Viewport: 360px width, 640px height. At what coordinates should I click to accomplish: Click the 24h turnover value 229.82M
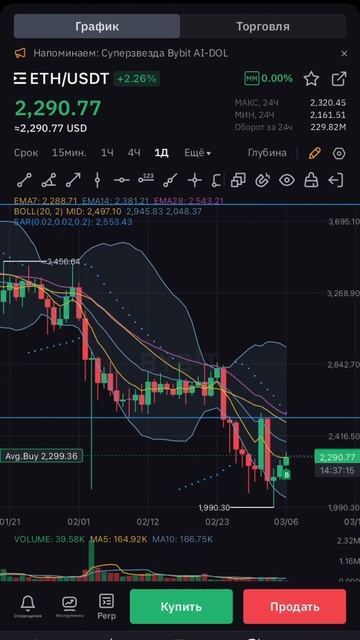328,127
